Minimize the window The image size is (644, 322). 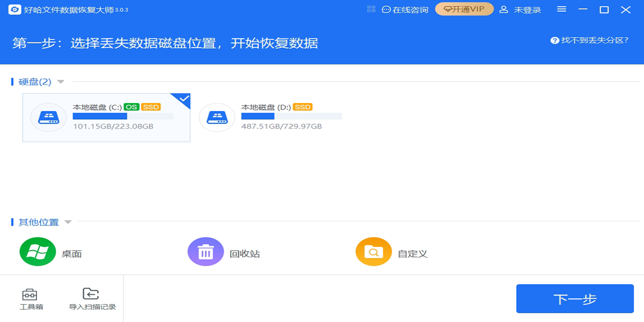[x=583, y=9]
